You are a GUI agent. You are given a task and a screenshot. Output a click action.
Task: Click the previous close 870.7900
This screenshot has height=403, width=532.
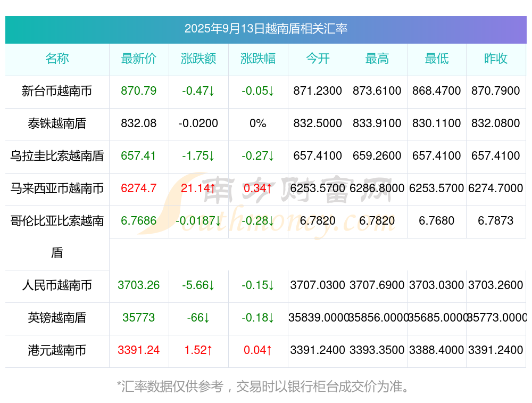click(x=496, y=91)
